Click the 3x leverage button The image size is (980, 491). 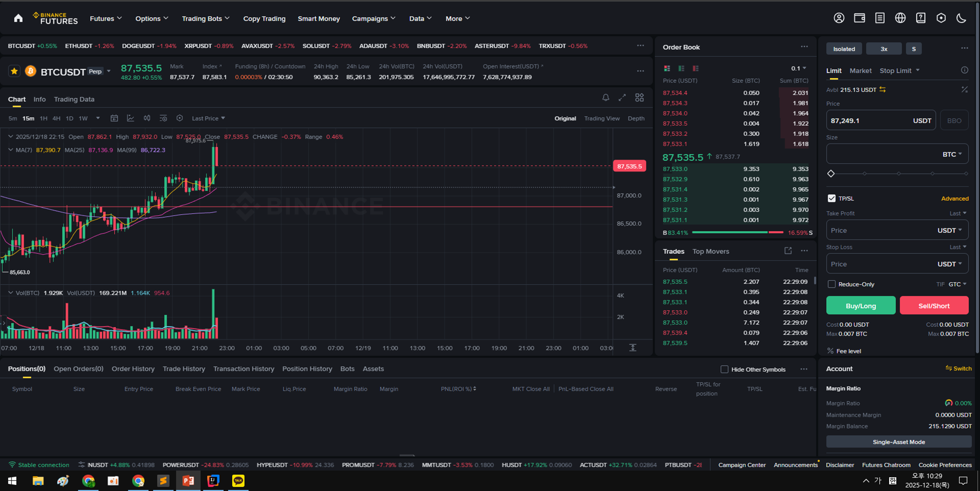tap(884, 49)
